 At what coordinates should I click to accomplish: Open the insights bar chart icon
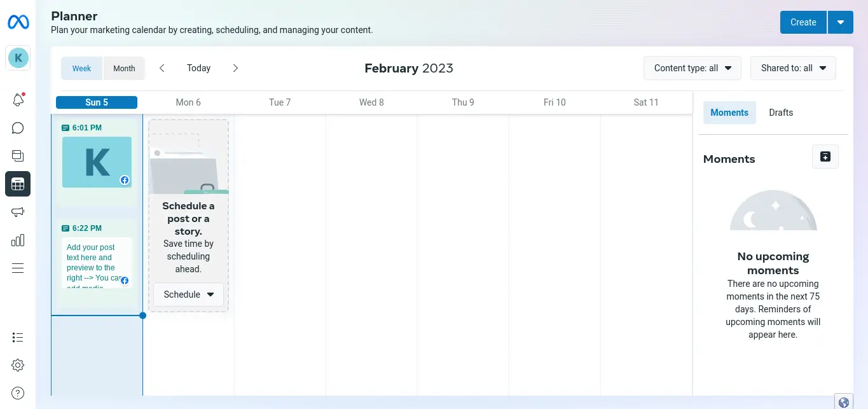pos(18,240)
